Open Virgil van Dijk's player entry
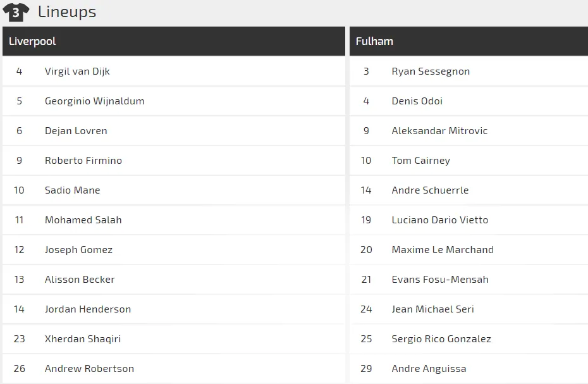This screenshot has height=384, width=588. click(x=77, y=71)
